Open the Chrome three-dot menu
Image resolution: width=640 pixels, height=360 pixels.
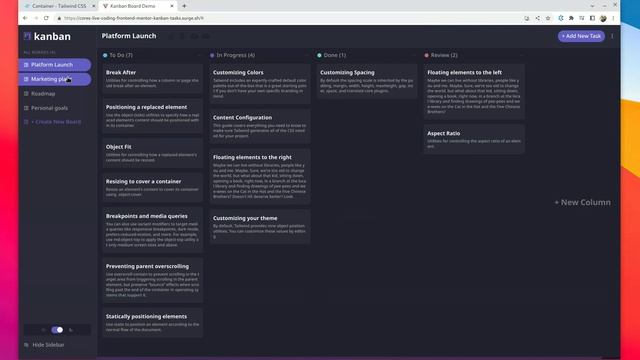coord(613,18)
